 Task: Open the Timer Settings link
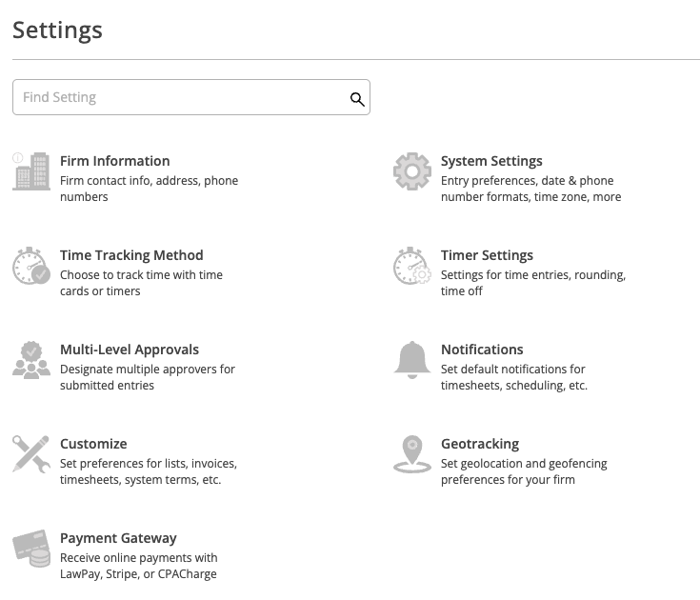pyautogui.click(x=487, y=255)
